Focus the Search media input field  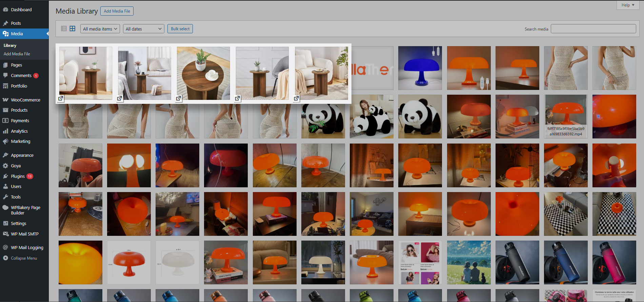[x=593, y=29]
